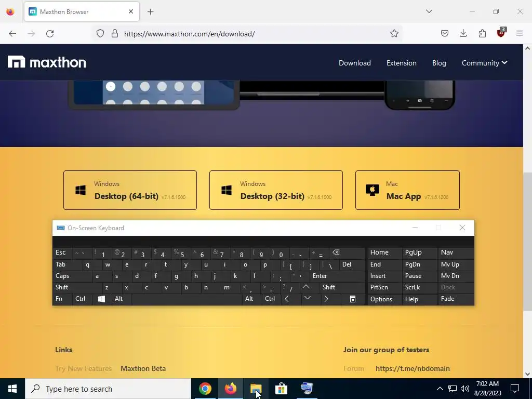Open Microsoft Store from taskbar

pos(281,389)
